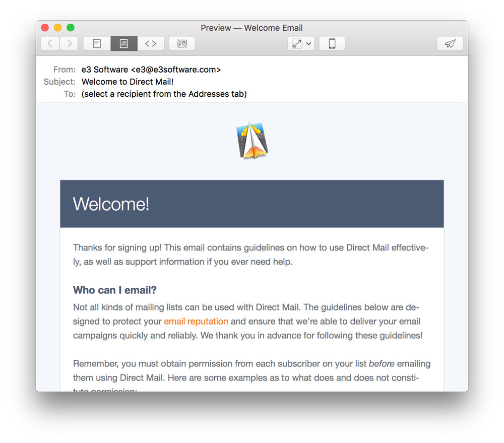Click the subject line Welcome to Direct Mail!
This screenshot has width=504, height=443.
[x=128, y=82]
